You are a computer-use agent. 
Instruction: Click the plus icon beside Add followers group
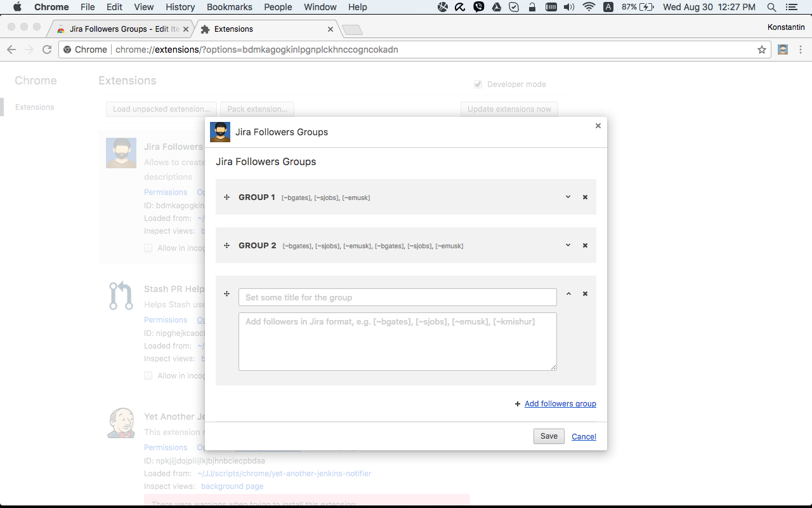coord(518,404)
